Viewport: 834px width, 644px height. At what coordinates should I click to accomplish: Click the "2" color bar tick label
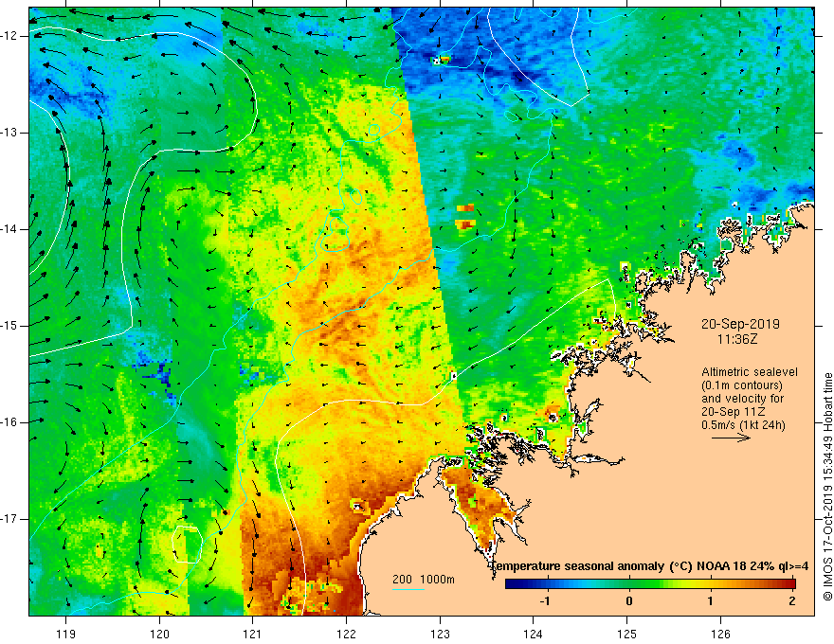(792, 601)
